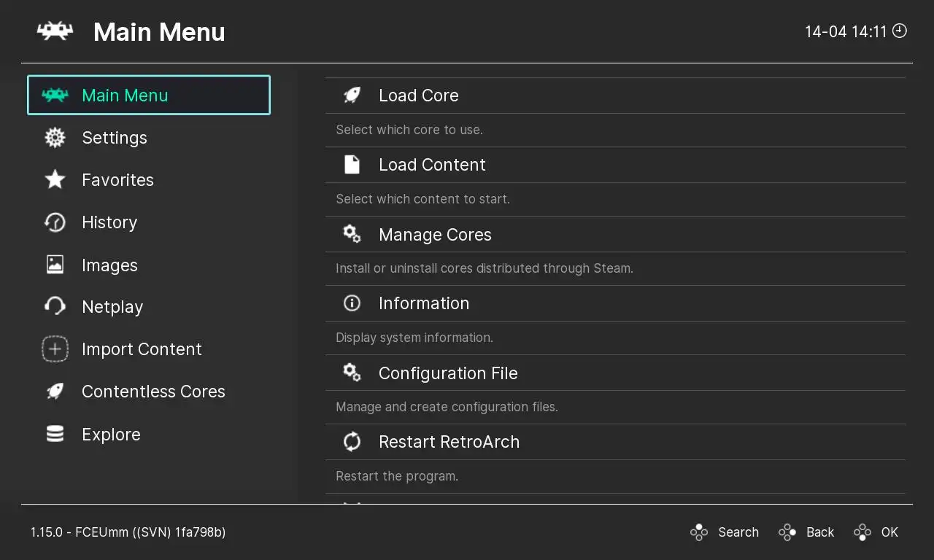The width and height of the screenshot is (934, 560).
Task: Click the document icon for Load Content
Action: pos(352,165)
